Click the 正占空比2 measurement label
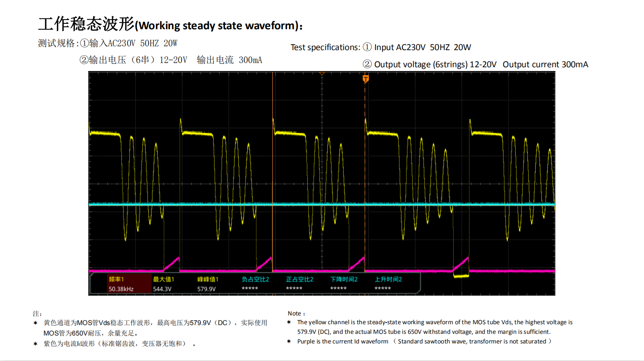This screenshot has height=361, width=644. point(299,280)
